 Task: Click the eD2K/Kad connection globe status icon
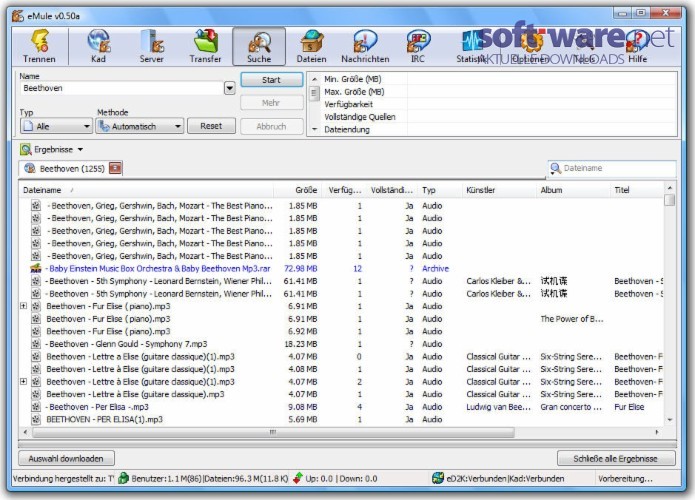(438, 478)
